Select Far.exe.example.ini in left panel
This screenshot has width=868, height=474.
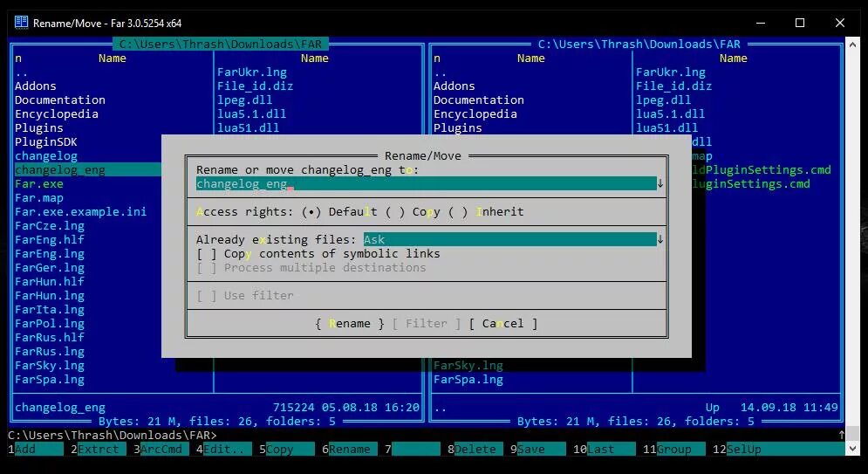(81, 211)
